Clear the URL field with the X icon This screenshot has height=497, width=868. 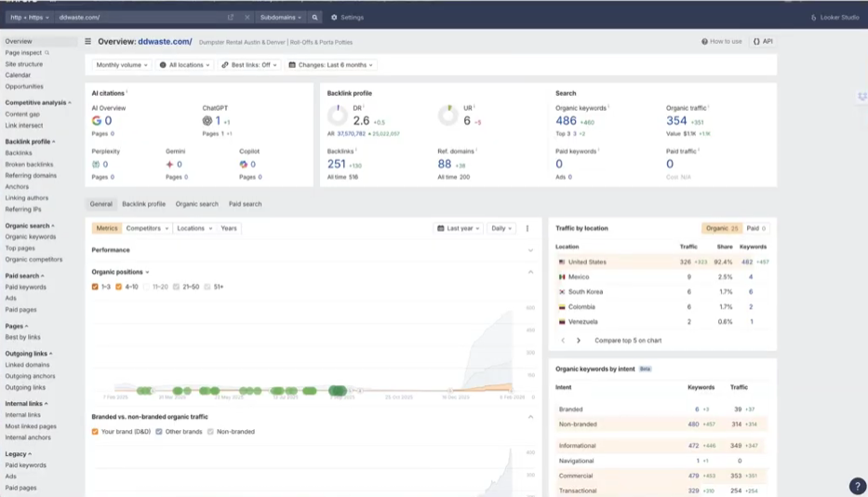pyautogui.click(x=247, y=17)
